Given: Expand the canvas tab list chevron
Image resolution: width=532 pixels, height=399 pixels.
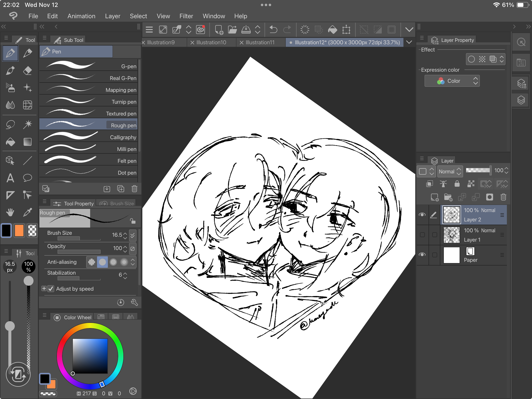Looking at the screenshot, I should [409, 42].
